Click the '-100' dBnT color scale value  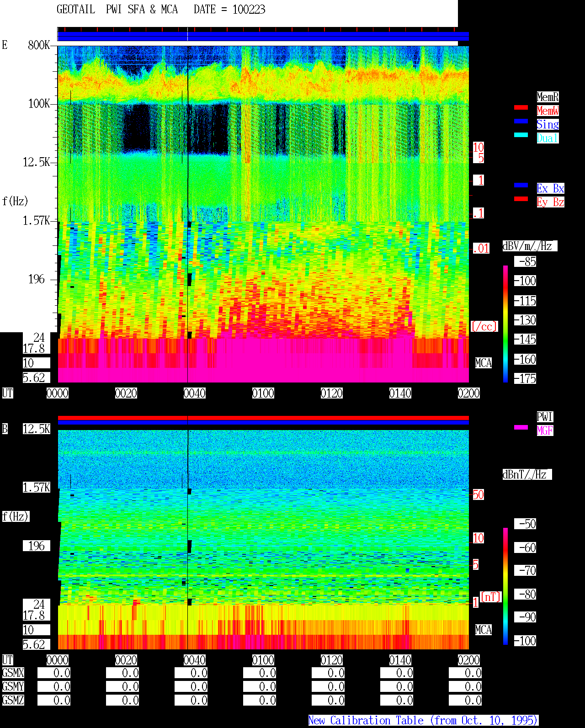[525, 641]
